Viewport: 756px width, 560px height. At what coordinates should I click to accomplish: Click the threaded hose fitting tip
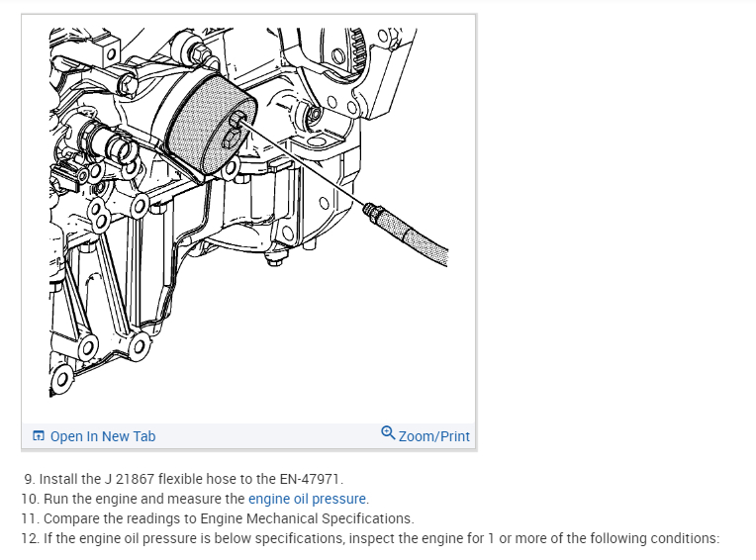[x=372, y=211]
